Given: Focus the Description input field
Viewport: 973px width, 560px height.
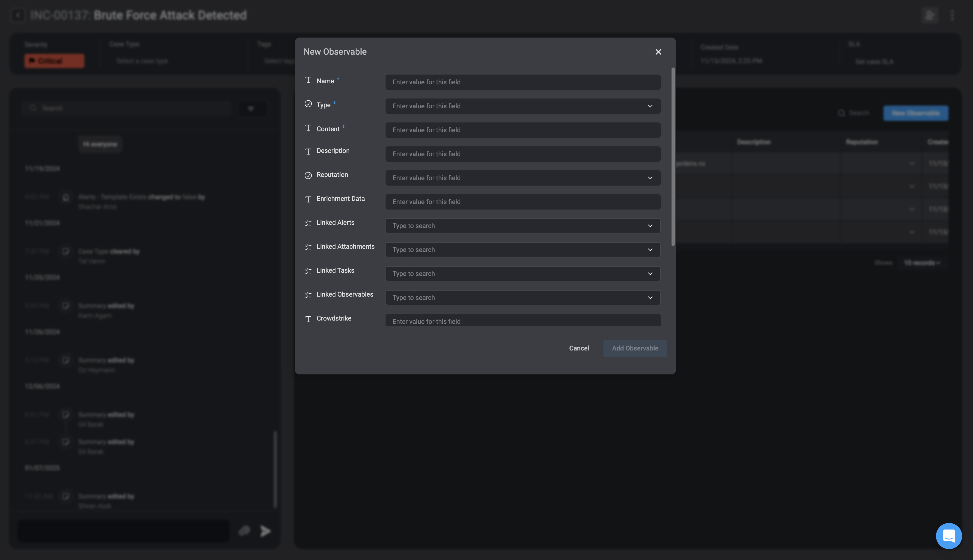Looking at the screenshot, I should [x=523, y=154].
